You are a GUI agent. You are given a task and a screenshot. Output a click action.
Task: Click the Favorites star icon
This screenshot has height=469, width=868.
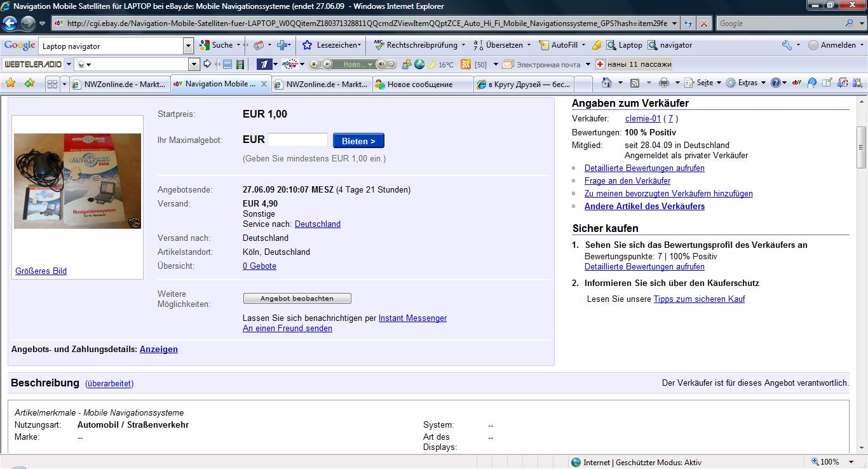coord(11,83)
